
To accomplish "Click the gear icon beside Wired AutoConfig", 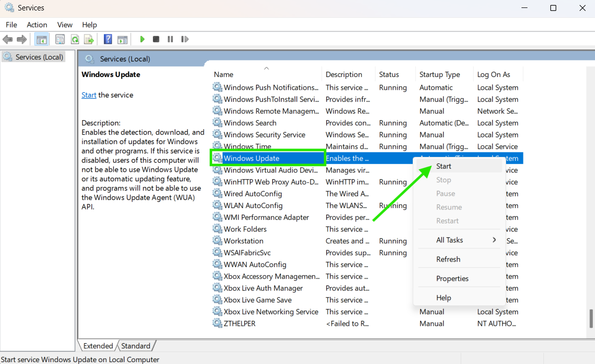I will point(217,194).
